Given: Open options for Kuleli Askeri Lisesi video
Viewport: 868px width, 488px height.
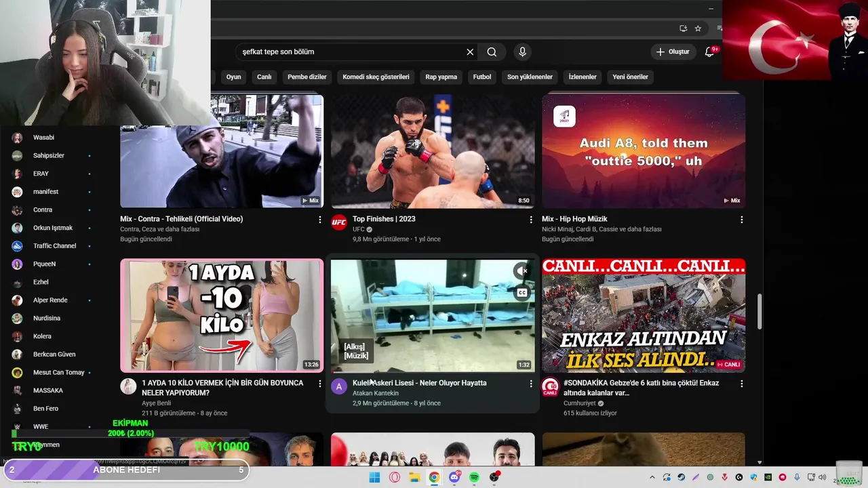Looking at the screenshot, I should coord(531,384).
